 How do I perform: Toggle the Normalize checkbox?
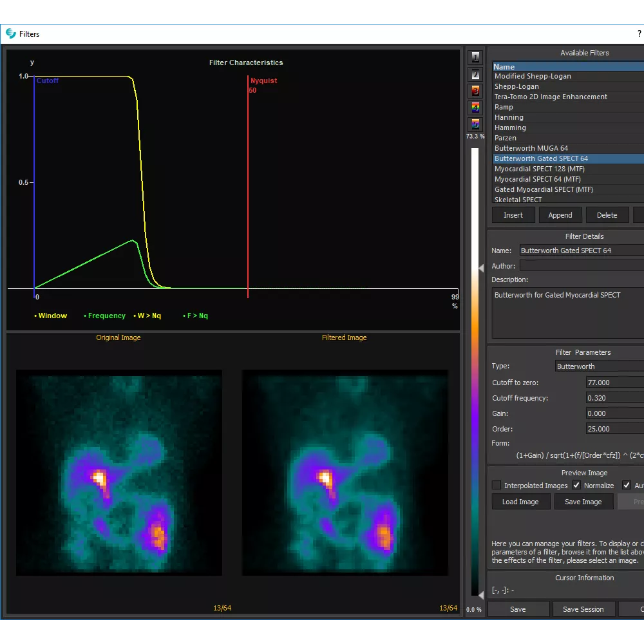pyautogui.click(x=576, y=486)
